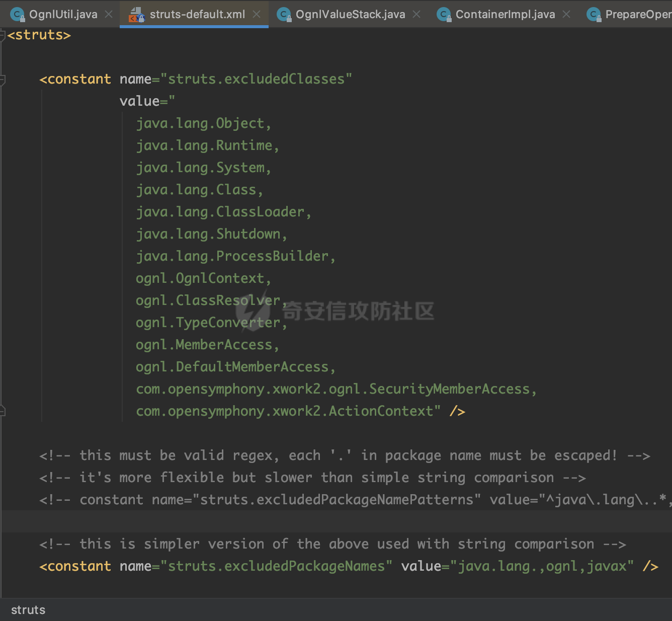Click on java.lang.Runtime entry

[208, 145]
